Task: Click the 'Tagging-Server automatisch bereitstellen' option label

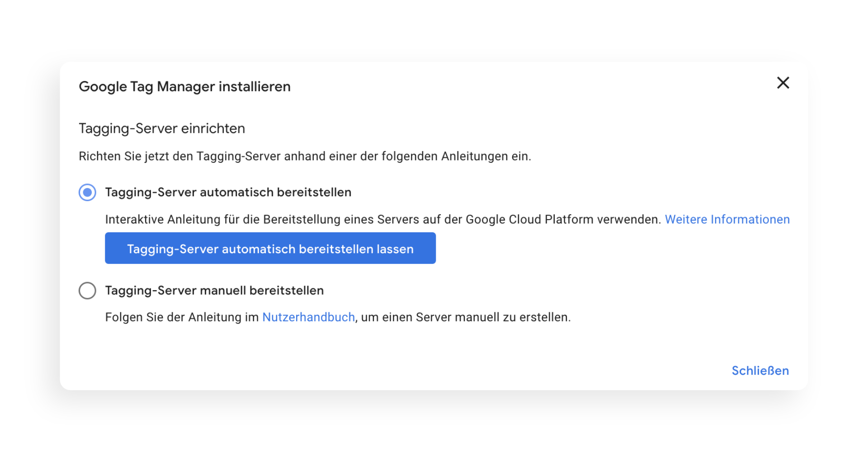Action: (x=228, y=193)
